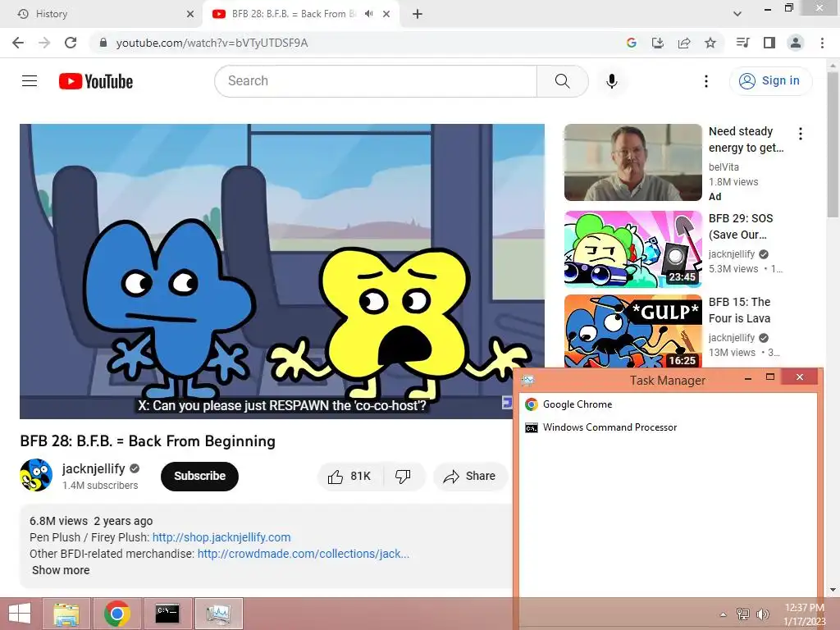The height and width of the screenshot is (630, 840).
Task: Go forward with Chrome's forward arrow
Action: pyautogui.click(x=44, y=43)
